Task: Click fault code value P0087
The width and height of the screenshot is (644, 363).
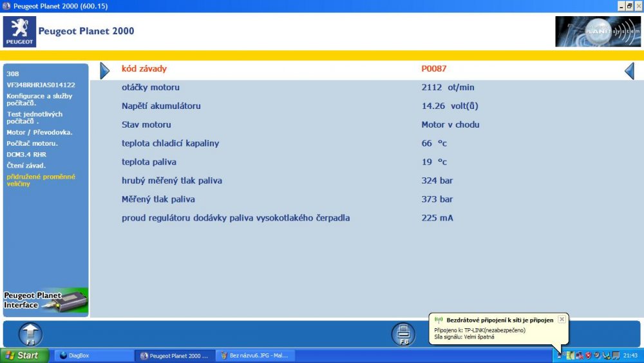Action: click(x=433, y=68)
